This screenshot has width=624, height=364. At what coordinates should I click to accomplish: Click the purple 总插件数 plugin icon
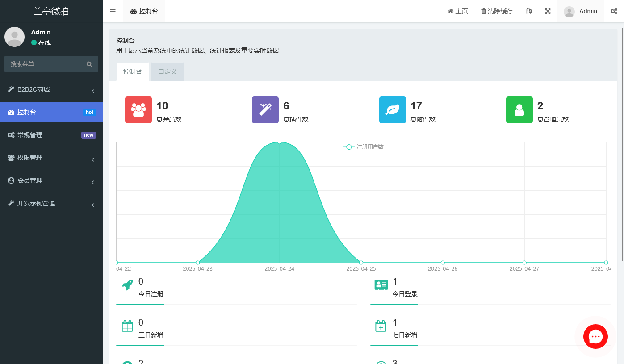click(265, 109)
